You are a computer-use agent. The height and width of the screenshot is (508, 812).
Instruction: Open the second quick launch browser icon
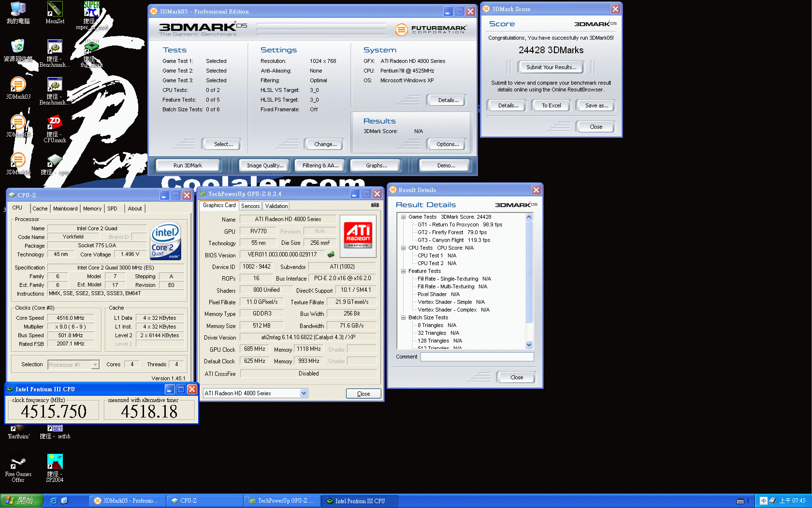[x=64, y=501]
